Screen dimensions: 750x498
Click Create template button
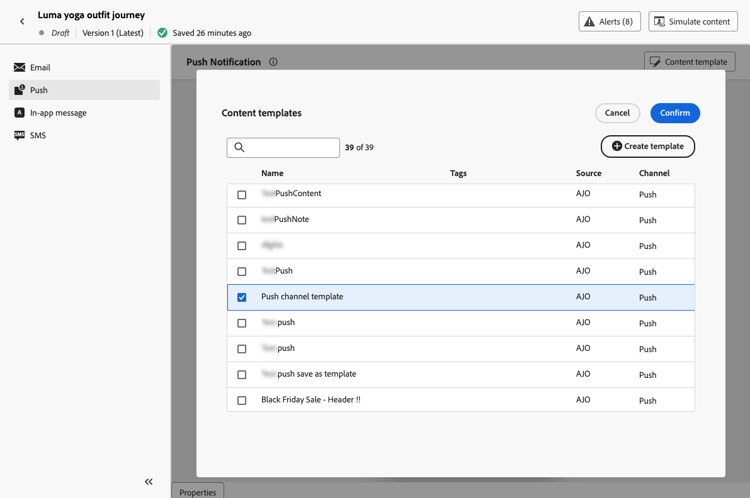click(x=647, y=146)
